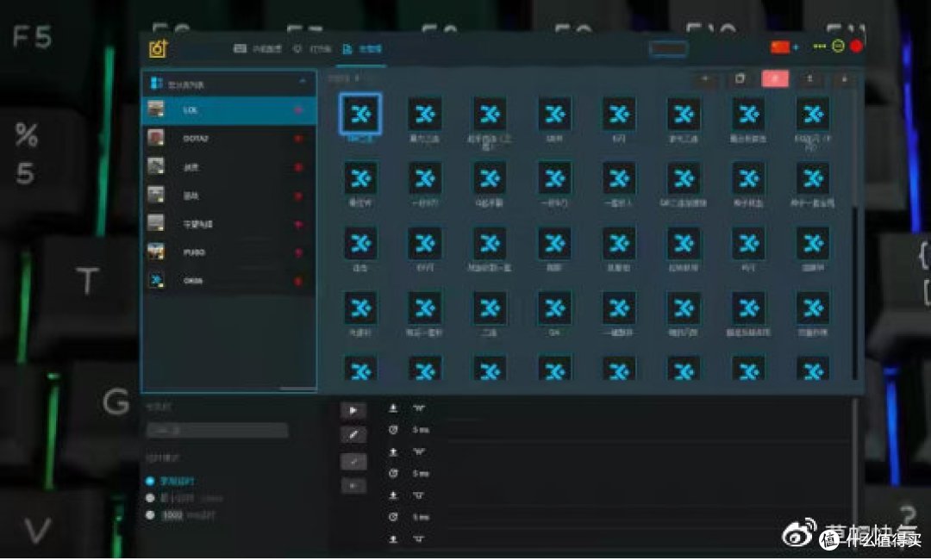Click the copy macro toolbar icon
This screenshot has width=931, height=560.
click(740, 79)
